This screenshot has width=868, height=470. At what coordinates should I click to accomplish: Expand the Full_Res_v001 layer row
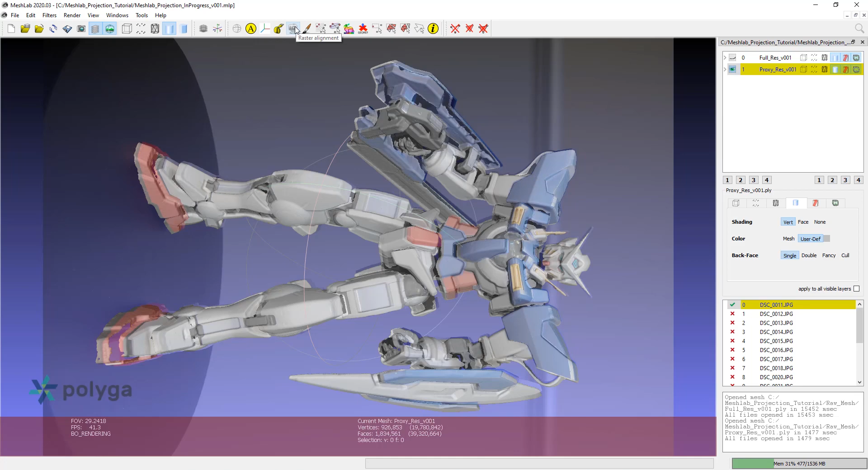point(725,58)
